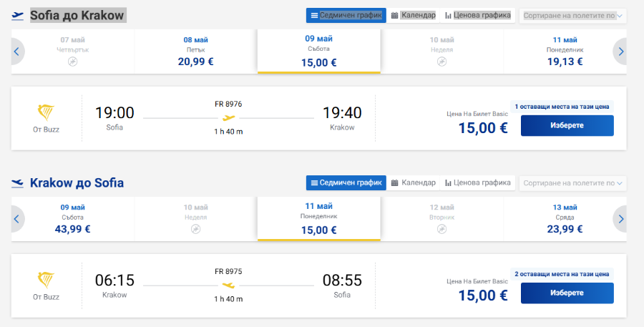
Task: Show later return dates with the right arrow
Action: tap(620, 219)
